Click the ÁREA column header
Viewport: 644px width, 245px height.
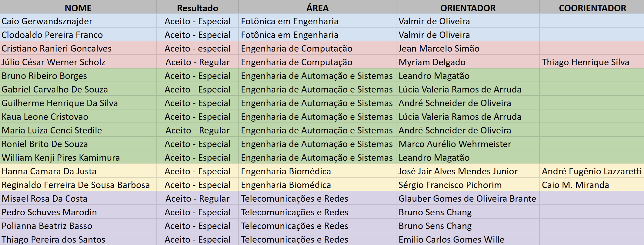point(317,8)
